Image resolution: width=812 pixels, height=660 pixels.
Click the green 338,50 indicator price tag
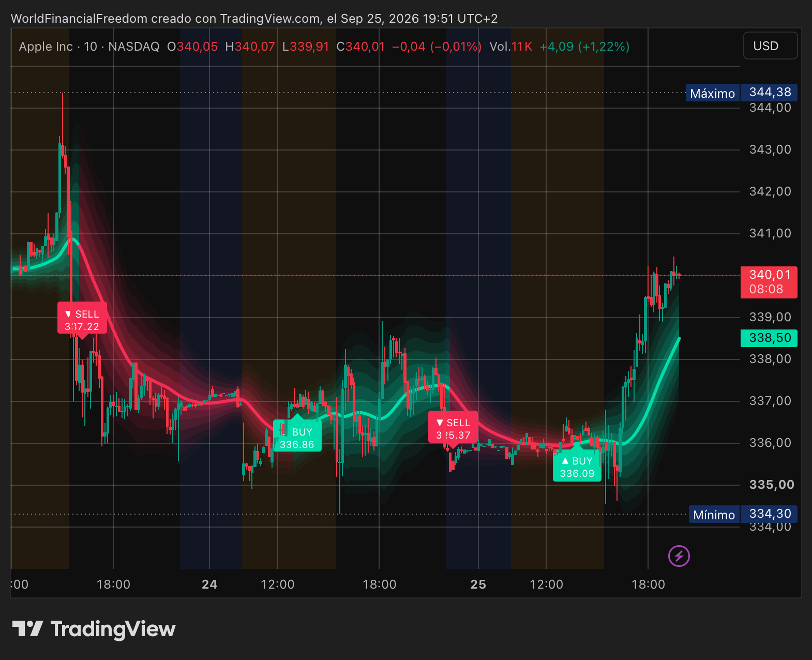coord(769,338)
